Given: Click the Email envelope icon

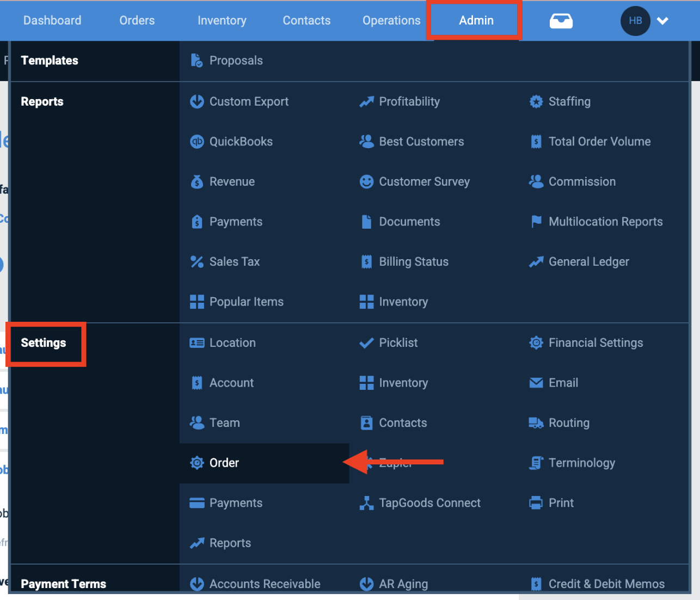Looking at the screenshot, I should tap(536, 383).
